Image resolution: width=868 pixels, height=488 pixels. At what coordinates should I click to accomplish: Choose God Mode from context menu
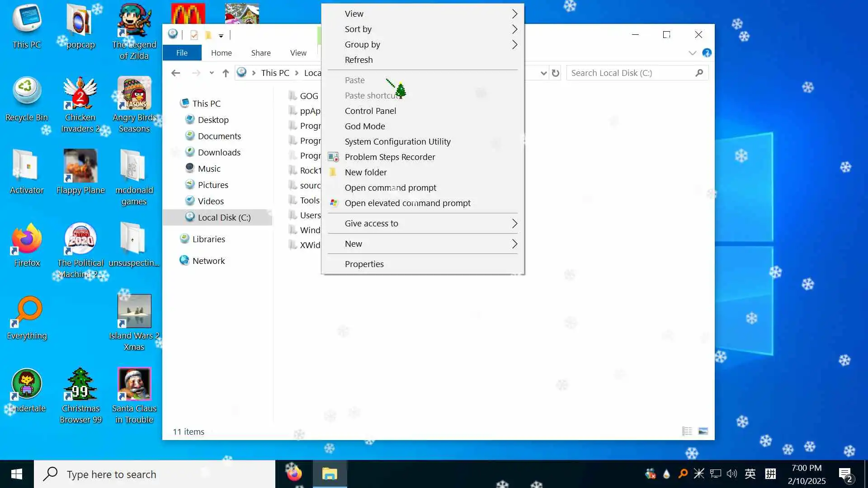click(x=365, y=126)
